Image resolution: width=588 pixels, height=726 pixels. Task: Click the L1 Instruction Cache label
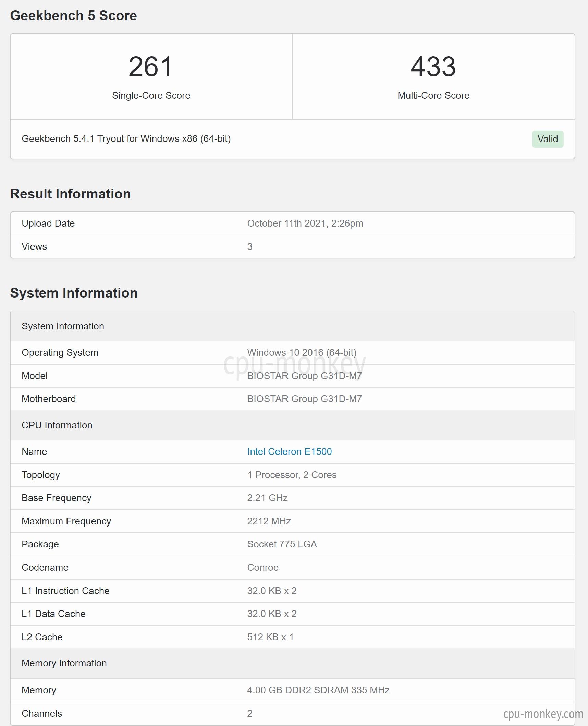click(x=65, y=591)
